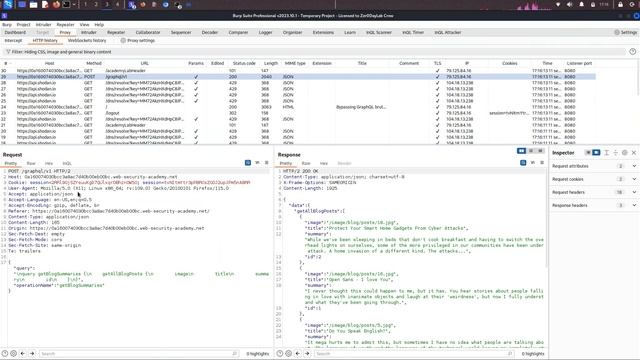Expand Request attributes in Inspector

[x=634, y=166]
